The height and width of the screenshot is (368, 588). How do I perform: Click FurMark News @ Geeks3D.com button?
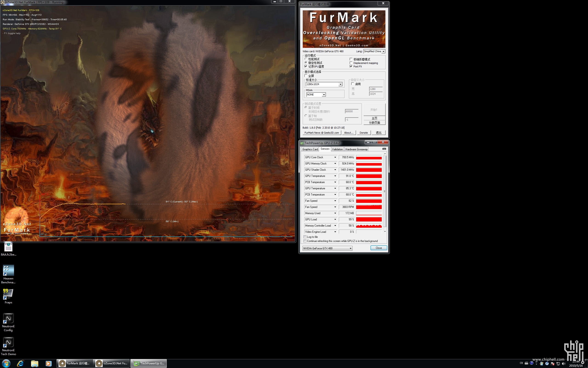[322, 133]
